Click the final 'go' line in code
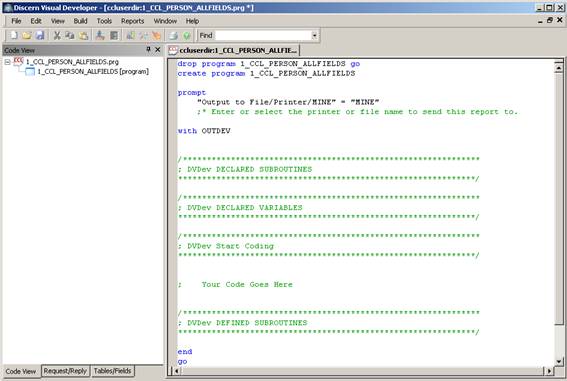Image resolution: width=567 pixels, height=381 pixels. coord(182,361)
